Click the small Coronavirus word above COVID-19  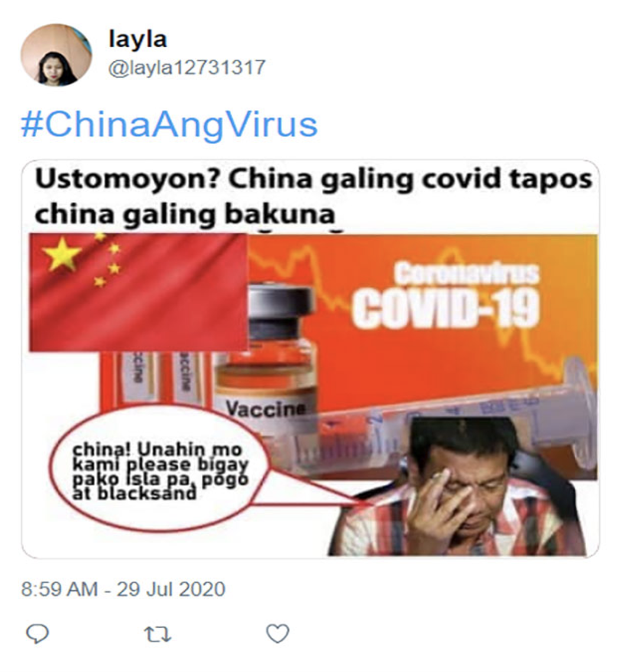point(466,273)
